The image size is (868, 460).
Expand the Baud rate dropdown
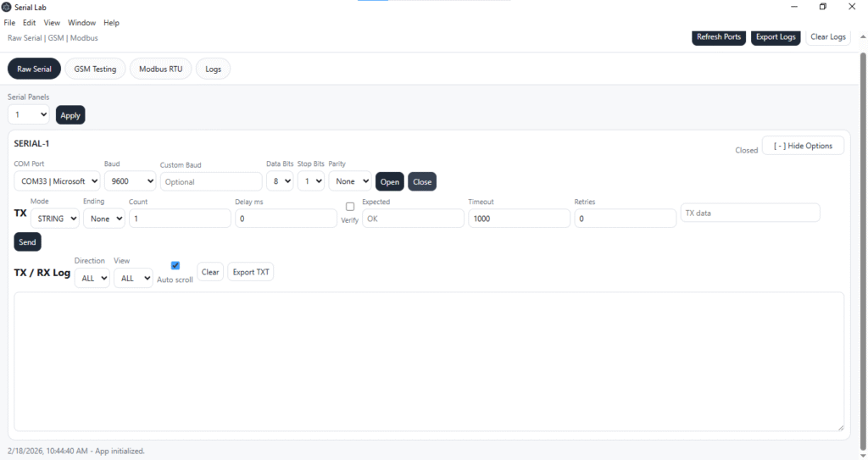(x=130, y=181)
